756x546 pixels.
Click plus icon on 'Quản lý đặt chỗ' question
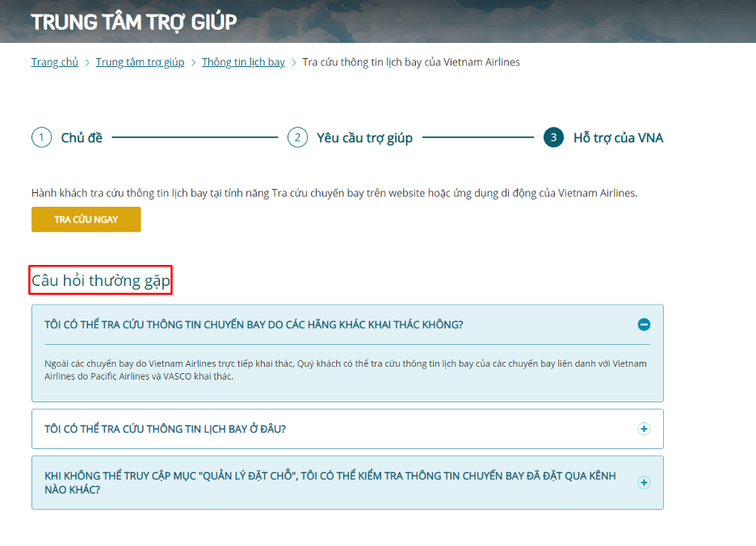(644, 483)
